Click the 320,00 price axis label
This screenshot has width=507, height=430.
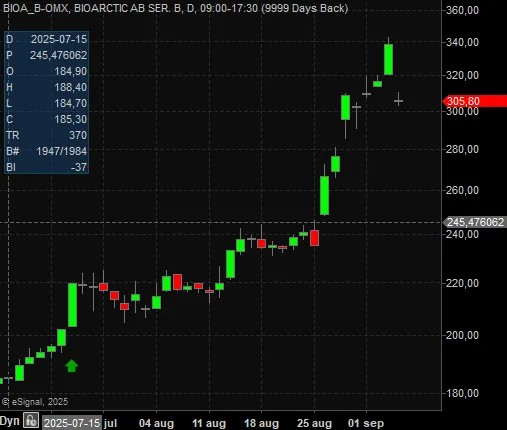(463, 75)
